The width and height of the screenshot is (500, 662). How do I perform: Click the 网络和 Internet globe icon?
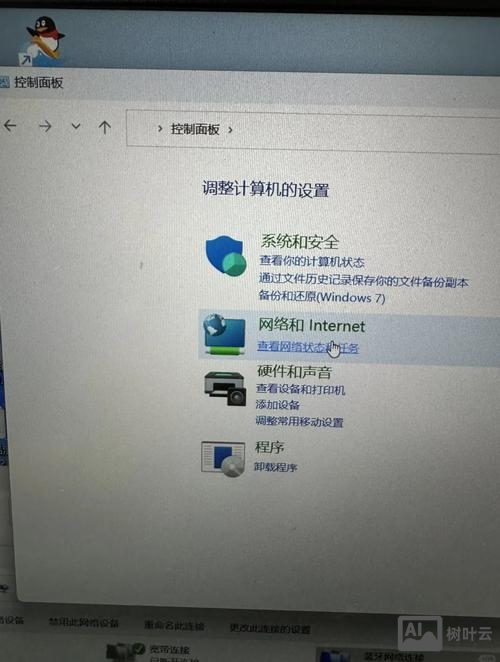224,334
